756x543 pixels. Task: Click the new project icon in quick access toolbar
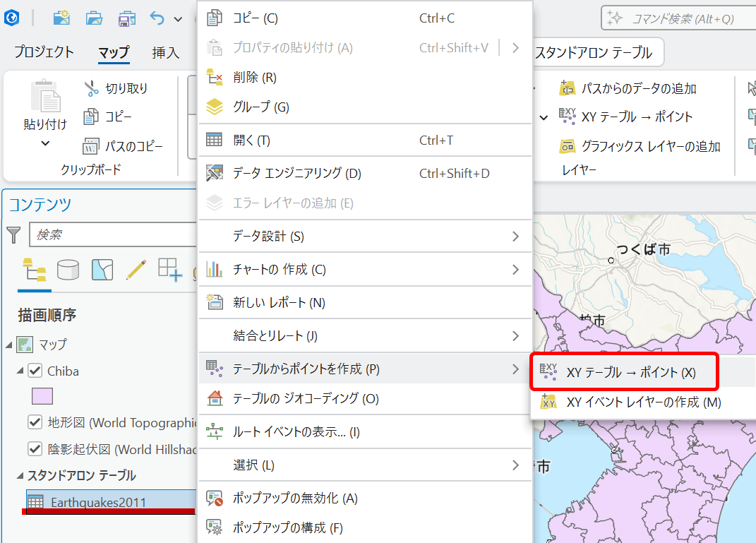[62, 18]
